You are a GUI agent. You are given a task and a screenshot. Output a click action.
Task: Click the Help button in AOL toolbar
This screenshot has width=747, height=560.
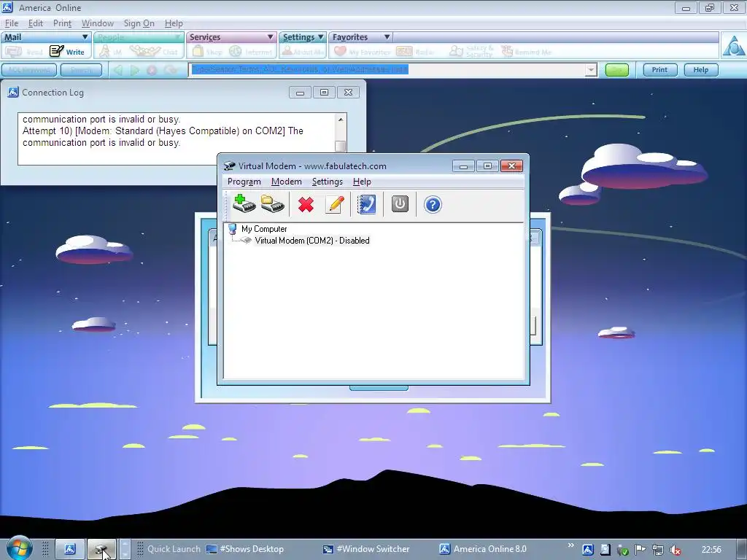pyautogui.click(x=701, y=70)
